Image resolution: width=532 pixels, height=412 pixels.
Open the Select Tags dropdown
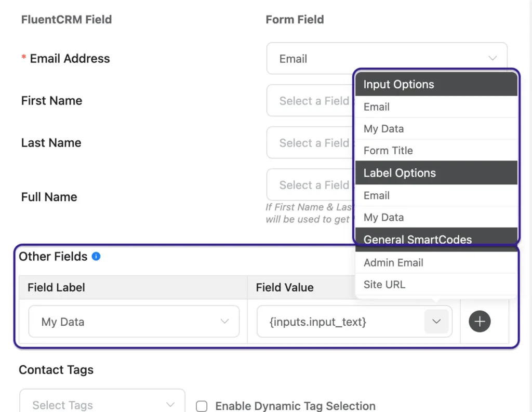(x=102, y=404)
